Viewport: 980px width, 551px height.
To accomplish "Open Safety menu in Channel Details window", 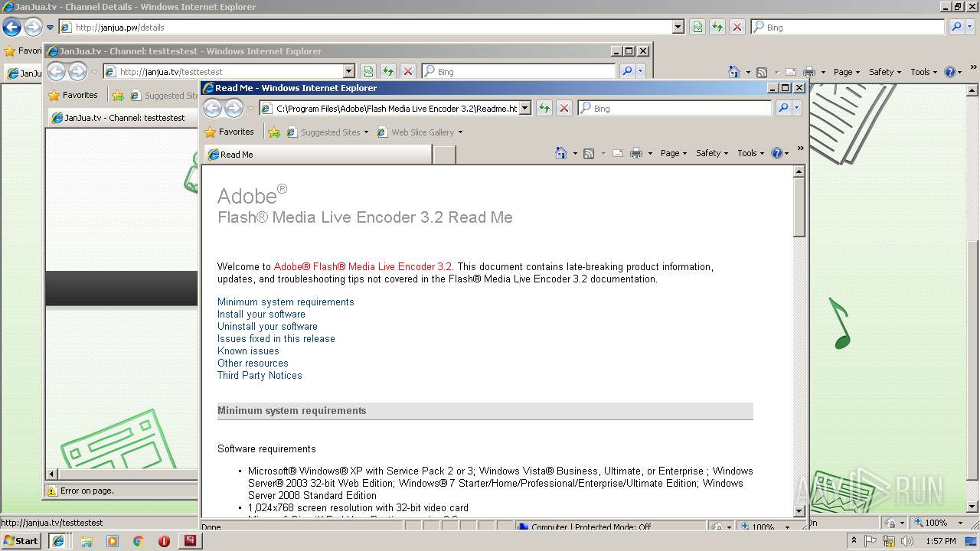I will coord(885,72).
